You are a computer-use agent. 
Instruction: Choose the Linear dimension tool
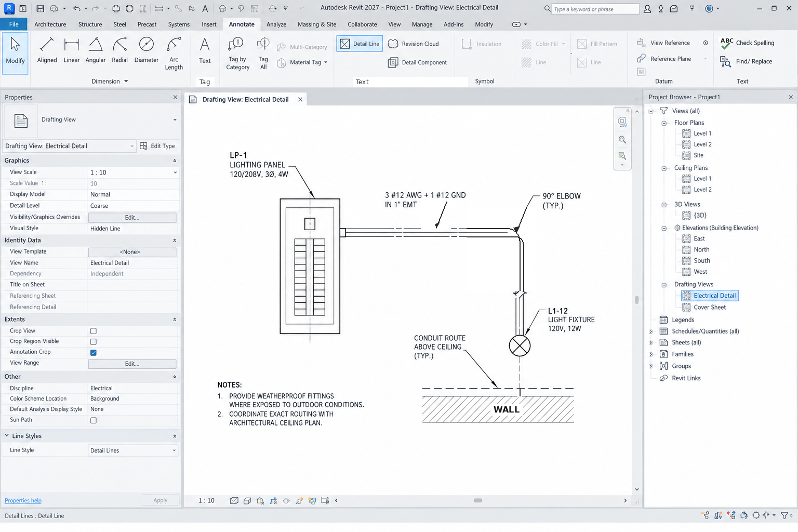[72, 50]
